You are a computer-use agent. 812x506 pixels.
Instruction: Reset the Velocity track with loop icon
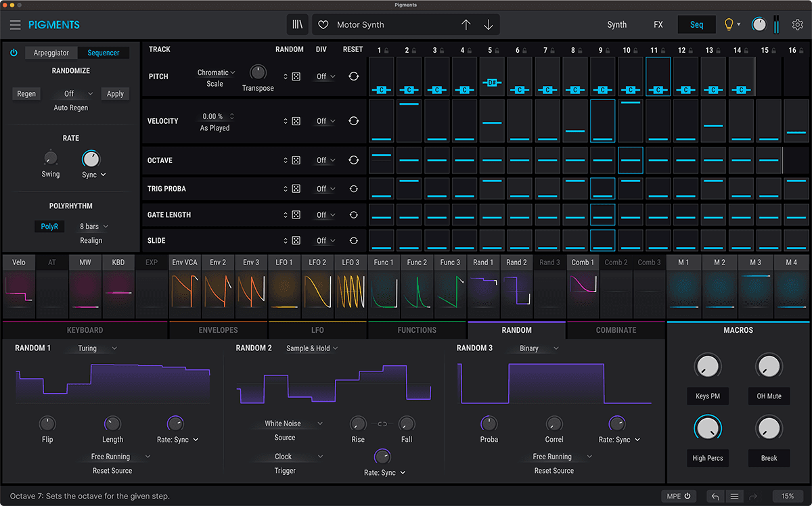[353, 121]
